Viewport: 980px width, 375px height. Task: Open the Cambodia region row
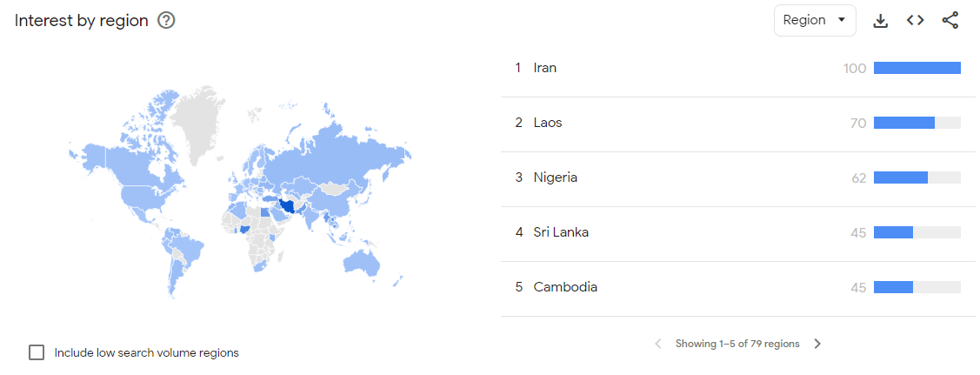tap(737, 287)
